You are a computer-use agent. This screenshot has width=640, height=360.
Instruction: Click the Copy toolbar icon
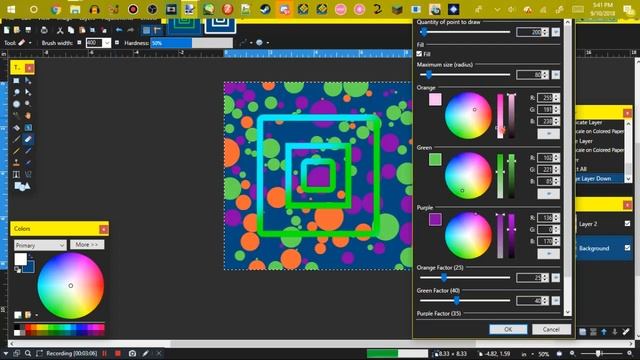tap(71, 30)
